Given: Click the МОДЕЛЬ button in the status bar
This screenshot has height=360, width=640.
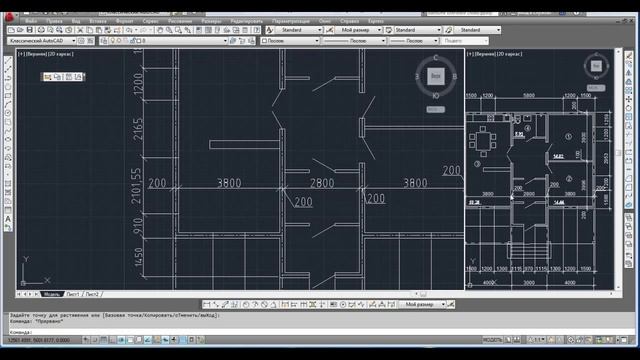Looking at the screenshot, I should pyautogui.click(x=492, y=340).
